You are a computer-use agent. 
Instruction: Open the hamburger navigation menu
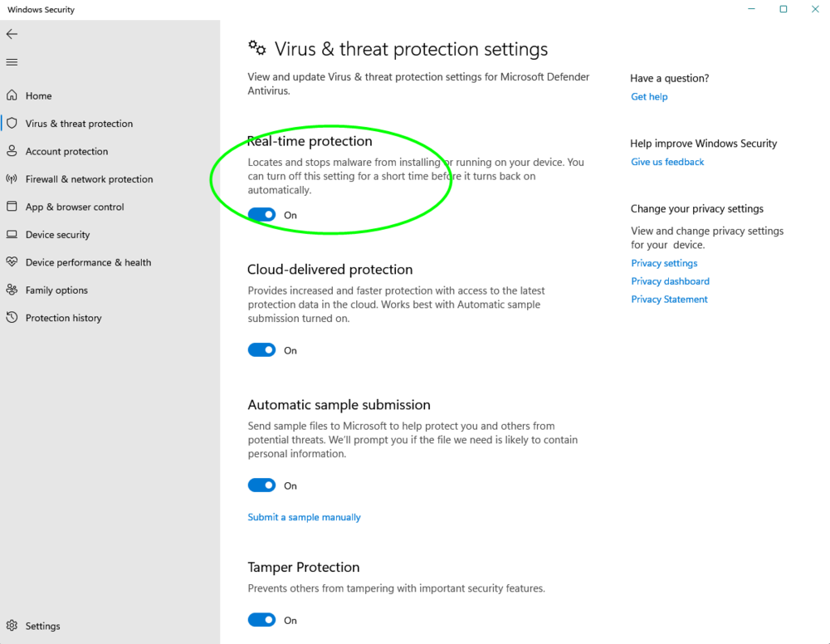(12, 62)
